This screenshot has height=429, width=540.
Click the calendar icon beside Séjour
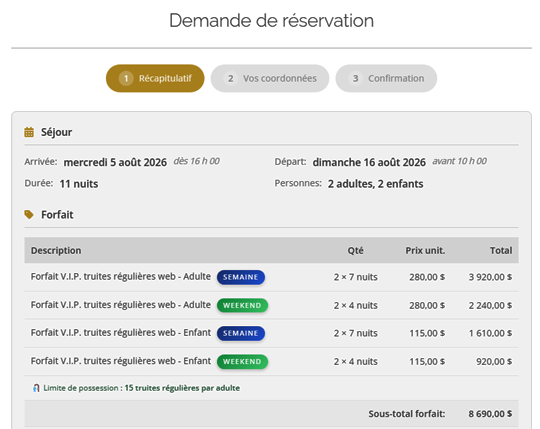(29, 132)
